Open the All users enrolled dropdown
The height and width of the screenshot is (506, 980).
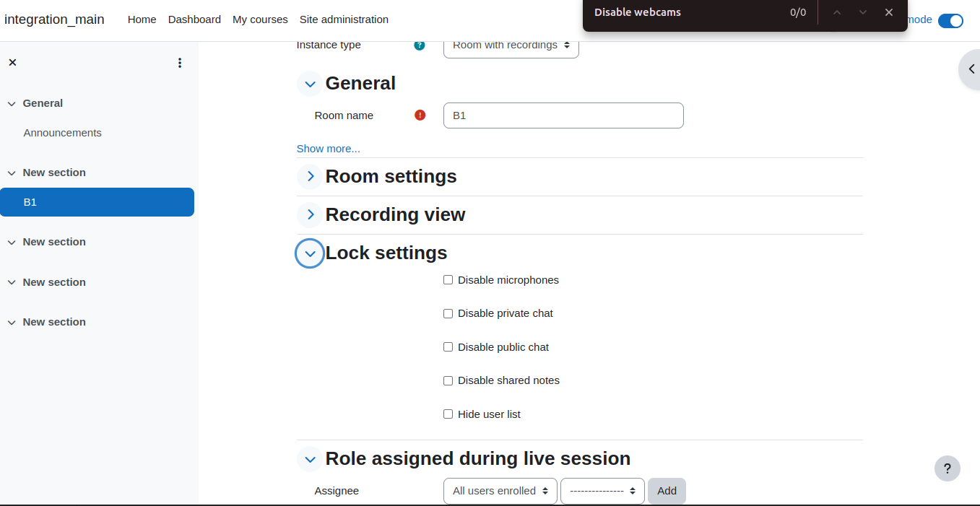tap(500, 491)
